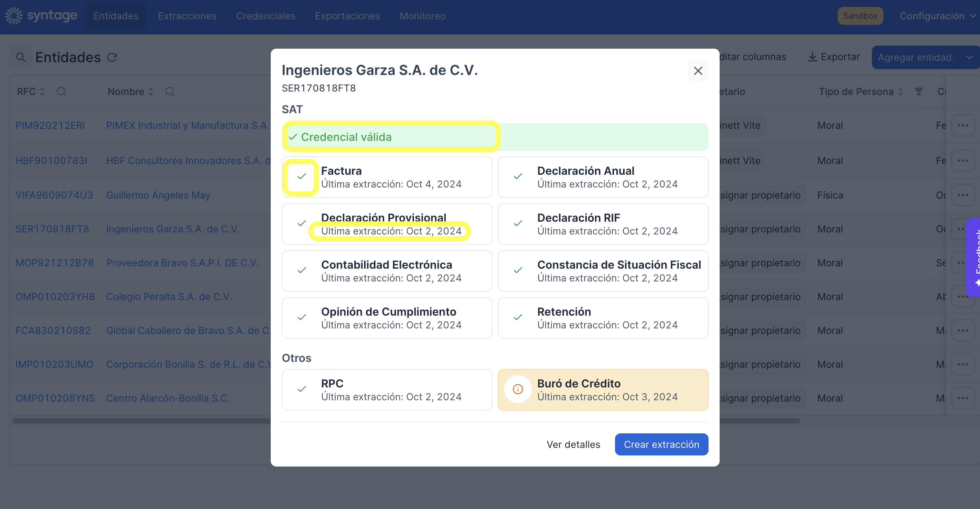This screenshot has height=509, width=980.
Task: Switch to the Extracciones tab
Action: 187,16
